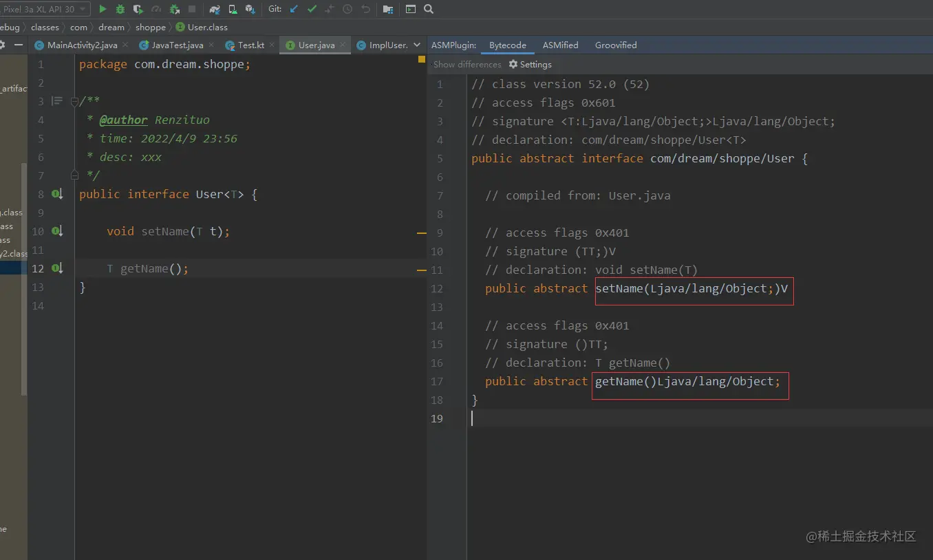Click the 'package com.dream.shoppe;' line
Image resolution: width=933 pixels, height=560 pixels.
pos(165,64)
